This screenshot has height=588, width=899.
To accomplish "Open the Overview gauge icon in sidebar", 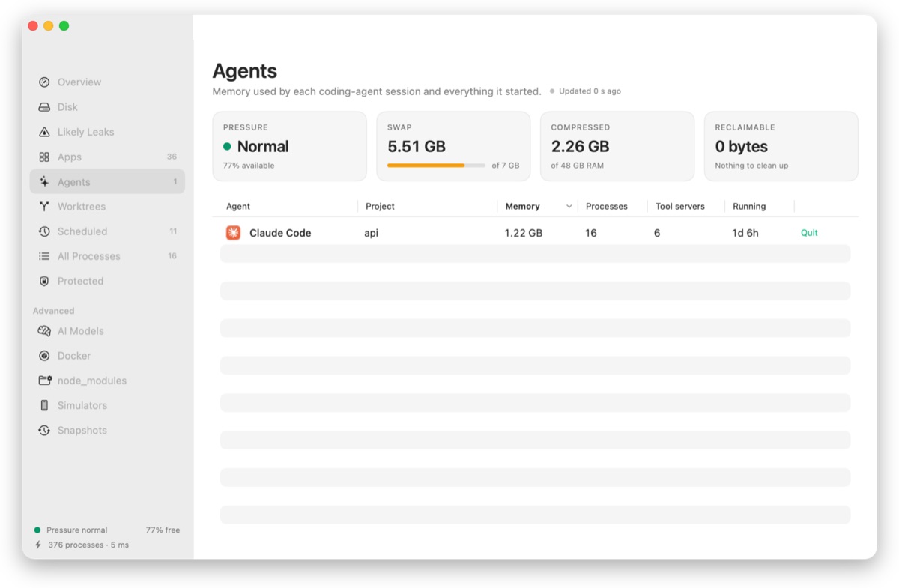I will pos(44,82).
